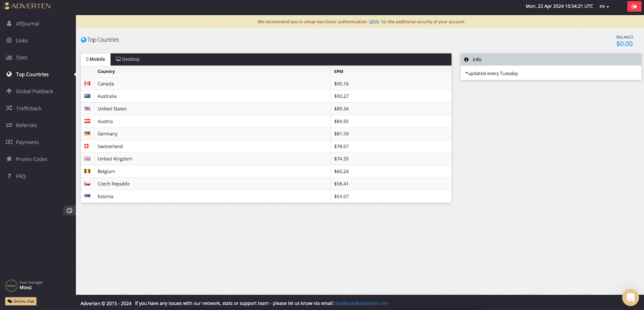
Task: Click the Stats bar chart icon
Action: coord(9,57)
